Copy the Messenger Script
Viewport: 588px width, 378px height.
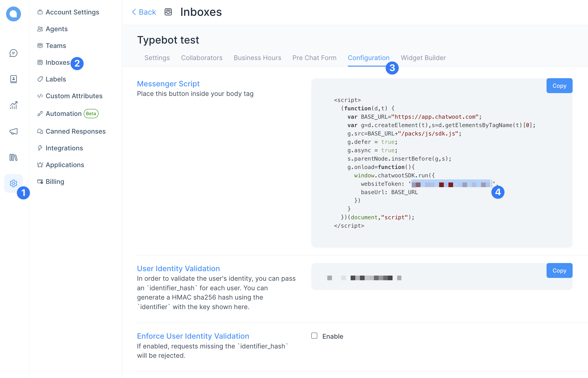click(559, 86)
